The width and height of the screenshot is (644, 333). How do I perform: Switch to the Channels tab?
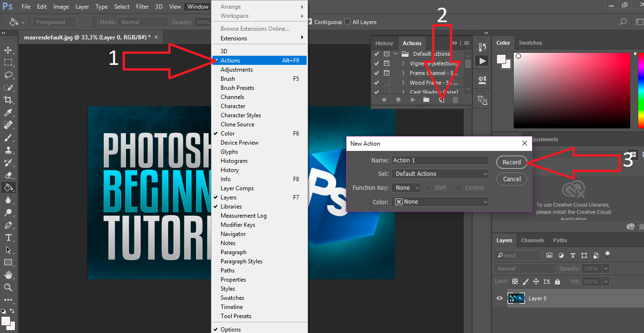tap(533, 240)
